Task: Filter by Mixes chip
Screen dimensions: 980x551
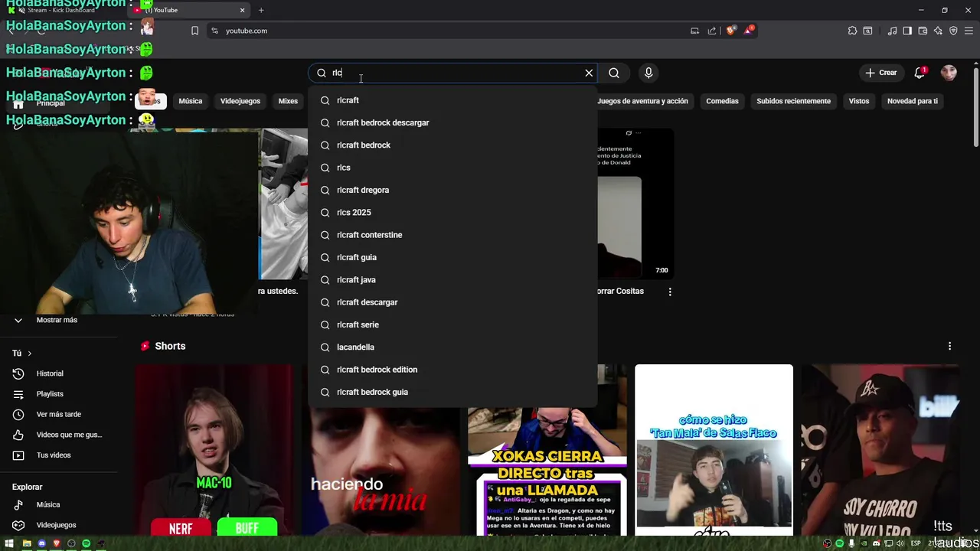Action: (x=288, y=101)
